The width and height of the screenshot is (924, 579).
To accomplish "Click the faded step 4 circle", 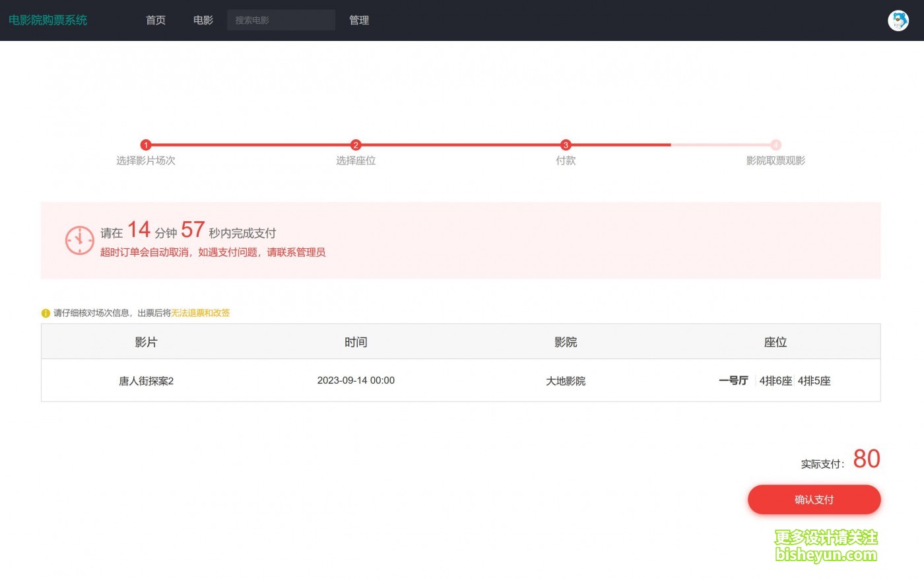I will point(775,145).
